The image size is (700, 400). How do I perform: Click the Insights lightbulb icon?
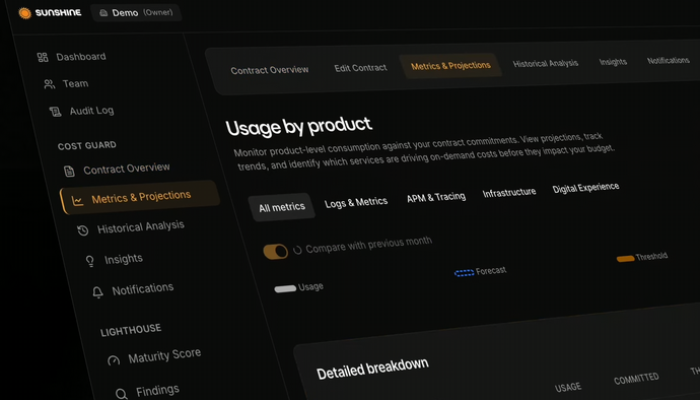(x=90, y=261)
